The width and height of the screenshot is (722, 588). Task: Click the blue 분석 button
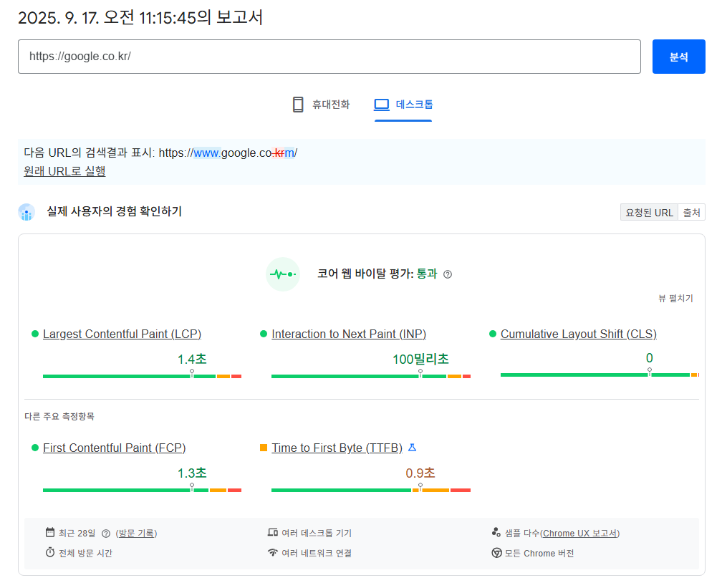tap(679, 57)
